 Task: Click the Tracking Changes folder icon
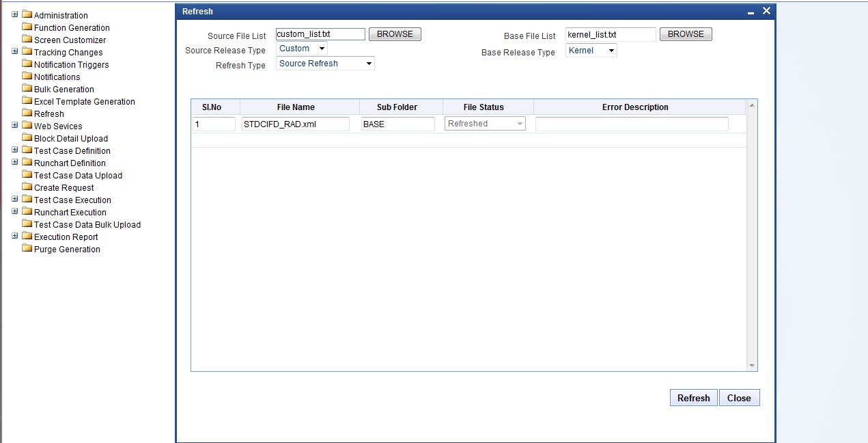[27, 51]
